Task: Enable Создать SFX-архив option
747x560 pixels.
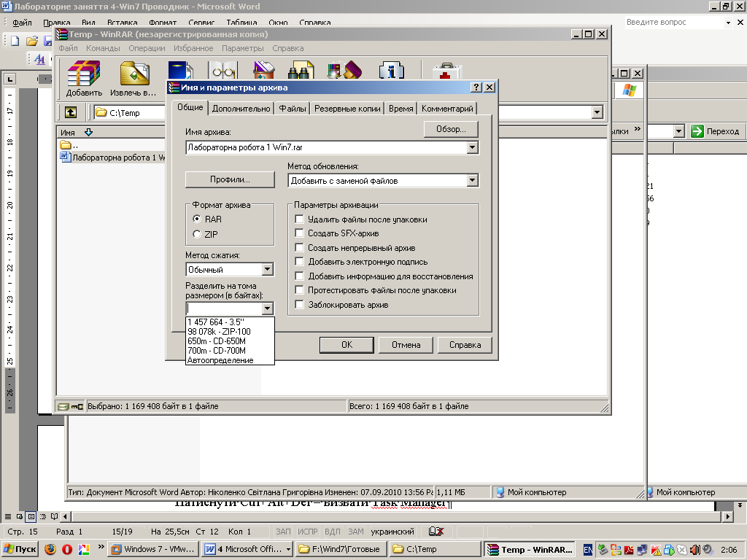Action: (x=300, y=233)
